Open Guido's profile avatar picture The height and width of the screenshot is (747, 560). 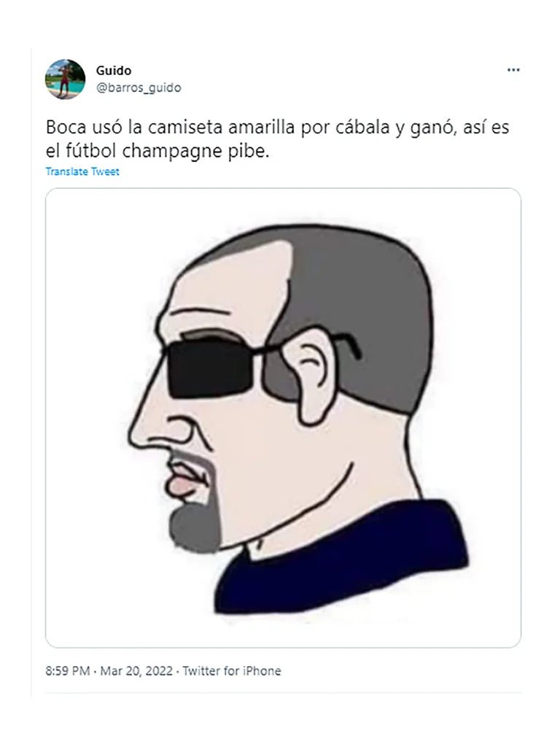click(65, 79)
